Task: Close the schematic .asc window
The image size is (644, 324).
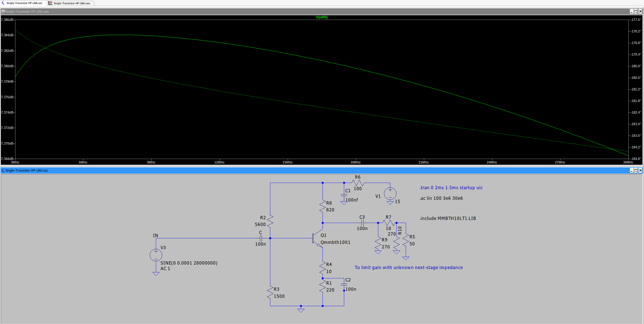Action: point(640,170)
